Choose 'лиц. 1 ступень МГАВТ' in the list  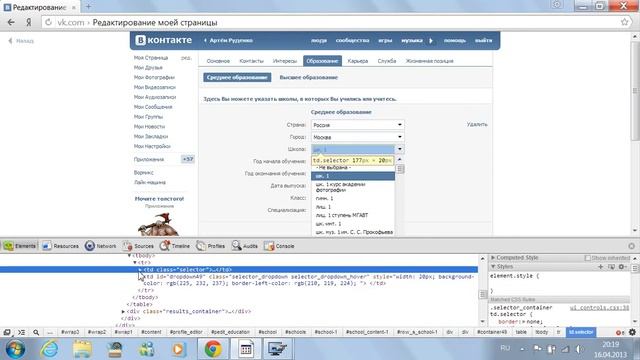[353, 215]
